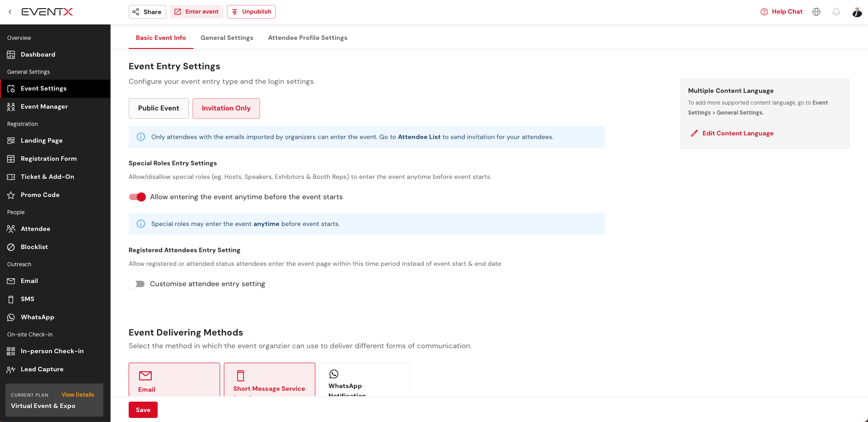Click the Save button

point(143,410)
